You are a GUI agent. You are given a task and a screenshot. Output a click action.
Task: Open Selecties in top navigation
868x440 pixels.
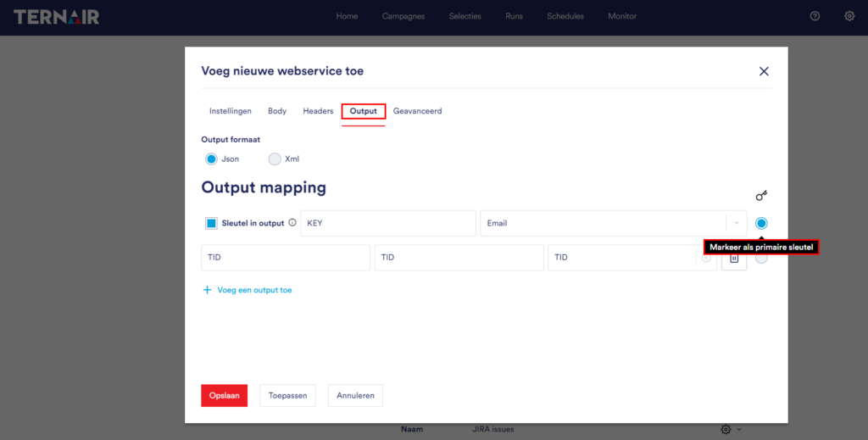tap(465, 16)
